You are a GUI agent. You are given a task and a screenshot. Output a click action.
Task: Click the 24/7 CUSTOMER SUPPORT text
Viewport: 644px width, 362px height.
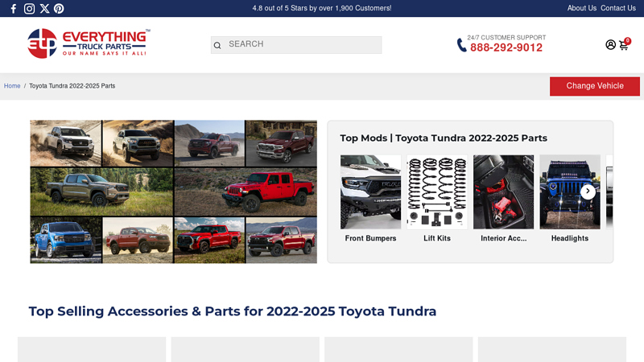(x=506, y=37)
